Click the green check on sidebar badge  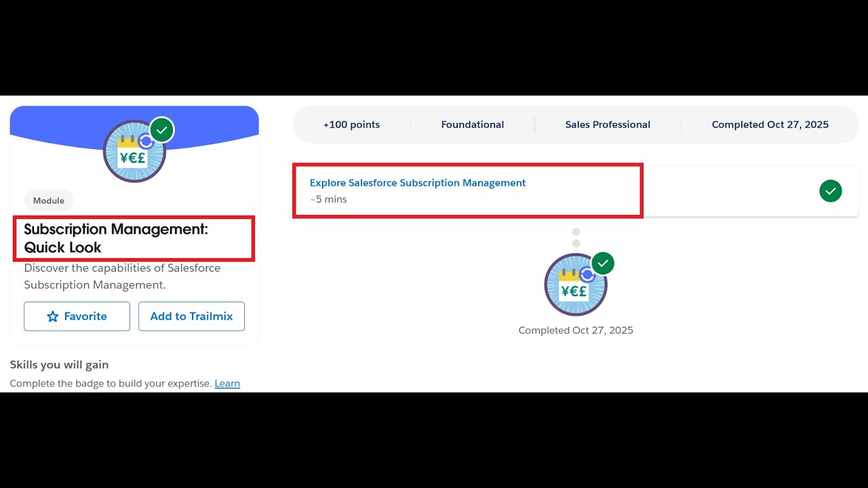pos(161,129)
